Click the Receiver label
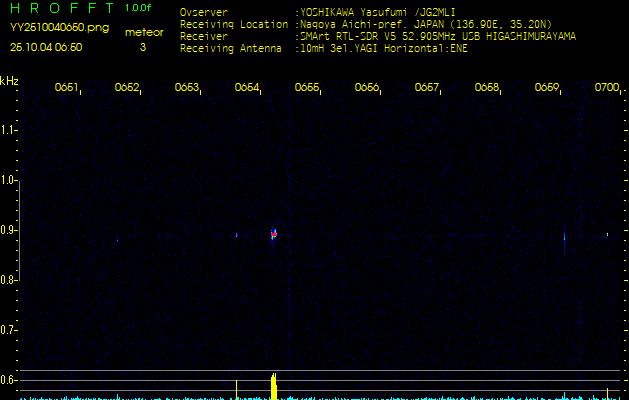The image size is (629, 400). [204, 37]
